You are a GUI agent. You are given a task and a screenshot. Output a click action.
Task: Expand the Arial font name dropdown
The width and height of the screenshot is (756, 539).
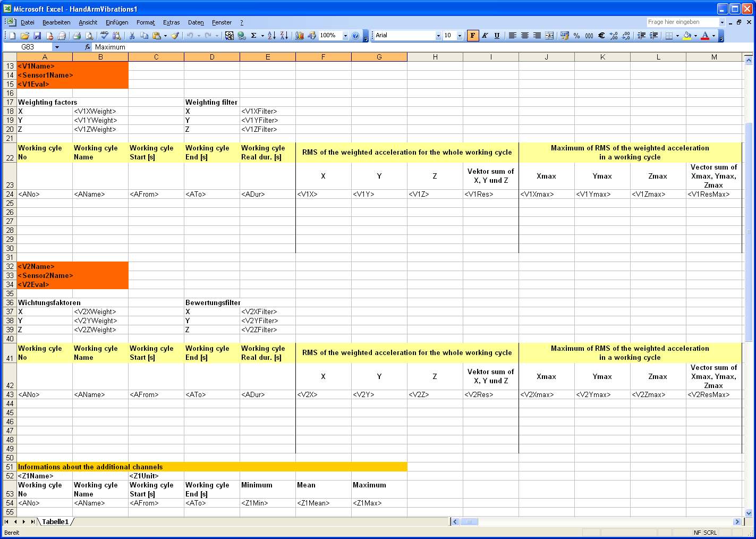click(438, 36)
